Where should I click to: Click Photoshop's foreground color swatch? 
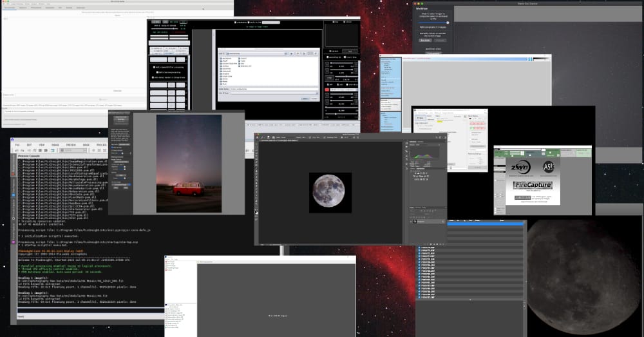coord(256,211)
